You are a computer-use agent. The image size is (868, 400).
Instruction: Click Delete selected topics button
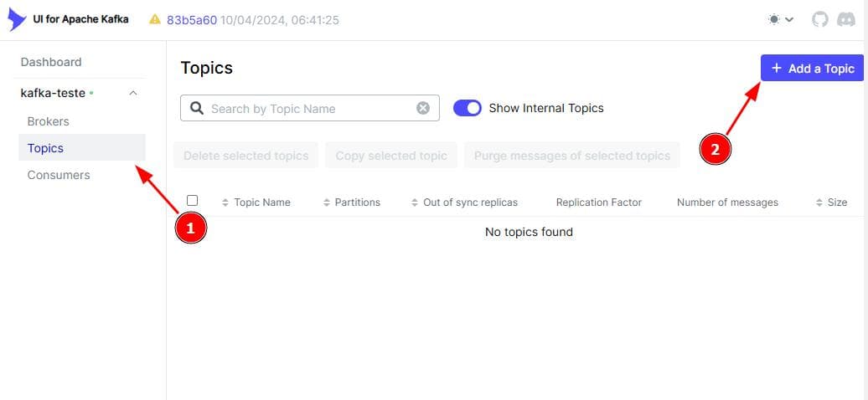245,156
